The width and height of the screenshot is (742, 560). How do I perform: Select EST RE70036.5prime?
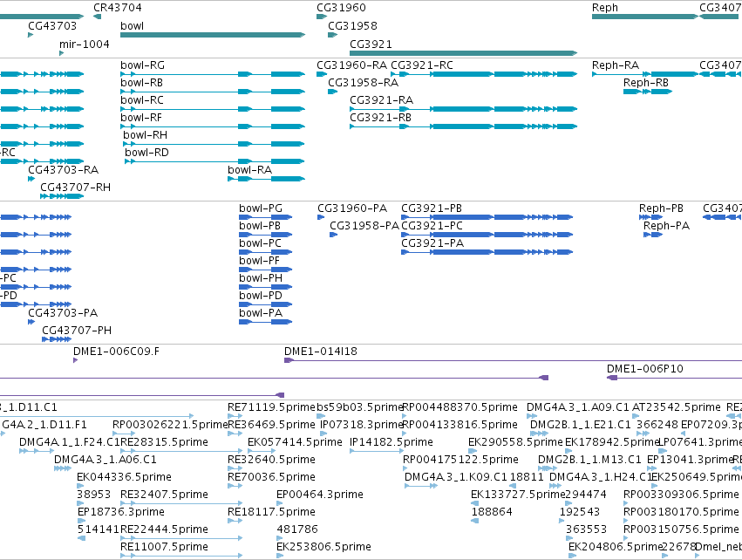(x=235, y=486)
